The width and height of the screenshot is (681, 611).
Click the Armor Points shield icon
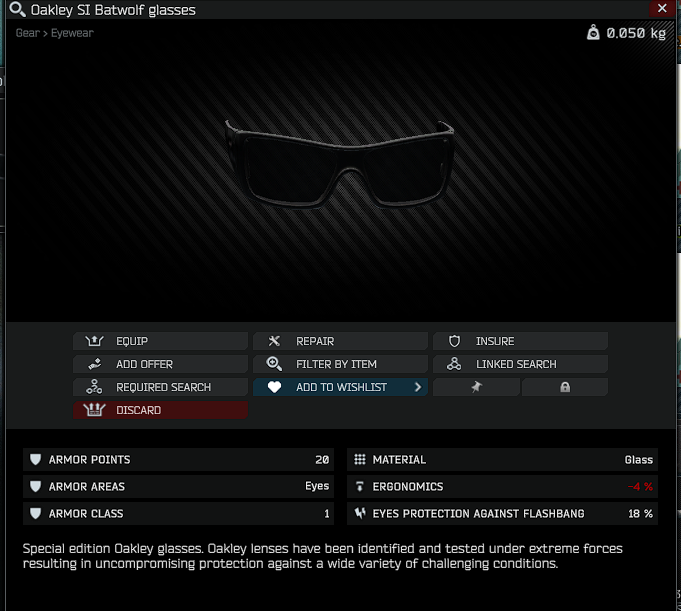[x=36, y=459]
